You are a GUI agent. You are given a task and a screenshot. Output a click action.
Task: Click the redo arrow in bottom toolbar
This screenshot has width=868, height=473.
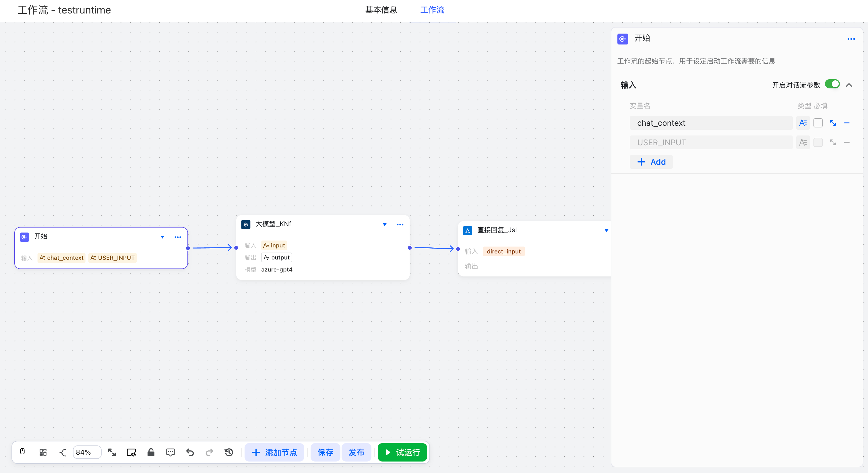coord(209,452)
